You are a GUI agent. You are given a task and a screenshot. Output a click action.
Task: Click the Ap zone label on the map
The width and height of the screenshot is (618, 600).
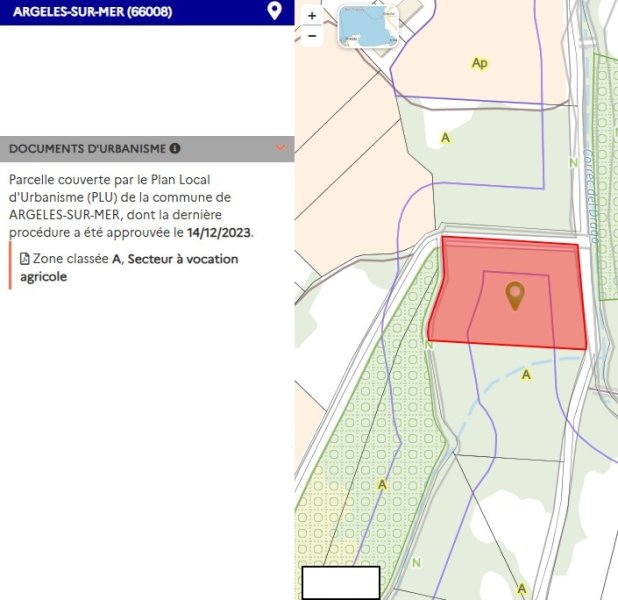(x=480, y=63)
